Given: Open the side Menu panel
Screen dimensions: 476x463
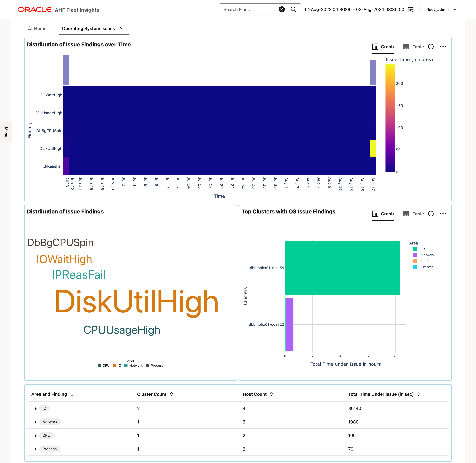Looking at the screenshot, I should click(6, 132).
